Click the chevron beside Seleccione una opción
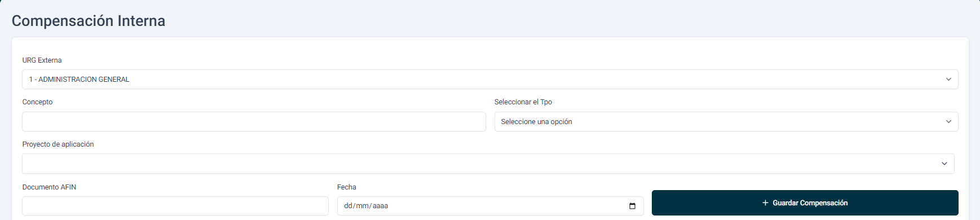Screen dimensions: 980x220 [948, 122]
